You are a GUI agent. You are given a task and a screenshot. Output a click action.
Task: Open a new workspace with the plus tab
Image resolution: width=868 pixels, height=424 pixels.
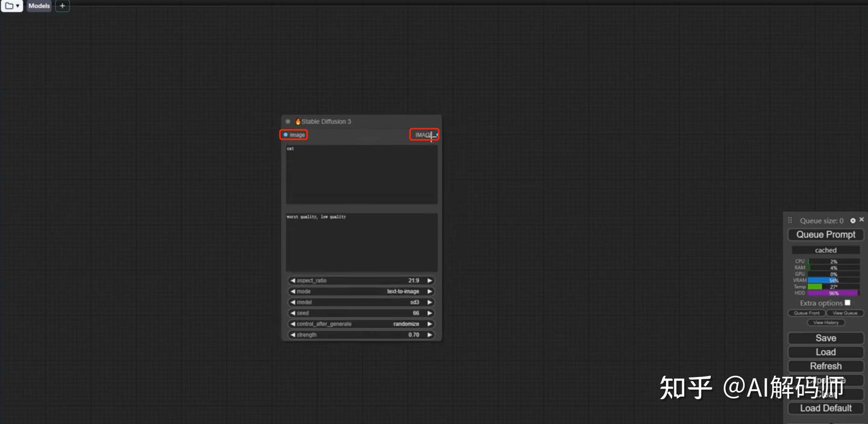pos(61,5)
